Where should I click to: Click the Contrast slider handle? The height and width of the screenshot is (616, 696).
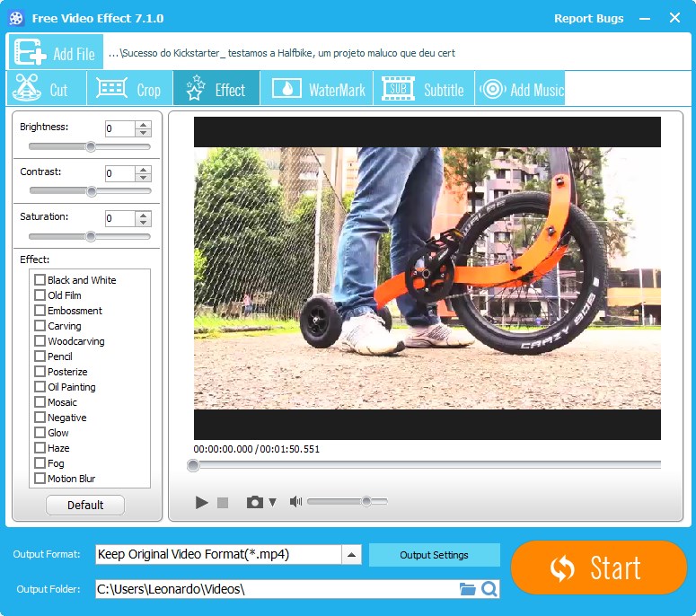point(92,191)
